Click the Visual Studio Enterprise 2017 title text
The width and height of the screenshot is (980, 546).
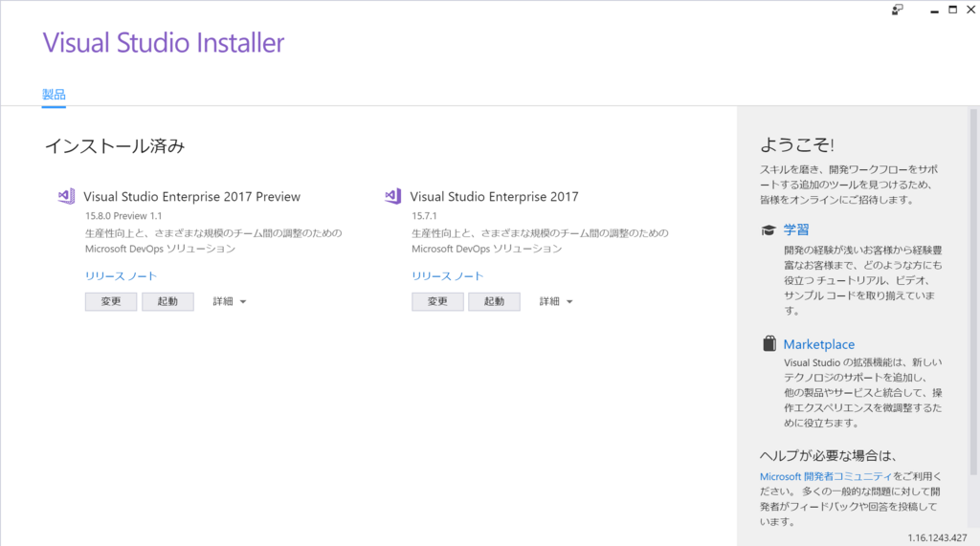click(x=495, y=196)
